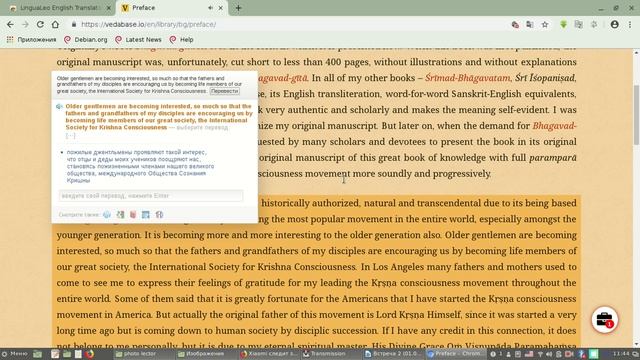
Task: Open the Меню start menu on taskbar
Action: coord(15,354)
